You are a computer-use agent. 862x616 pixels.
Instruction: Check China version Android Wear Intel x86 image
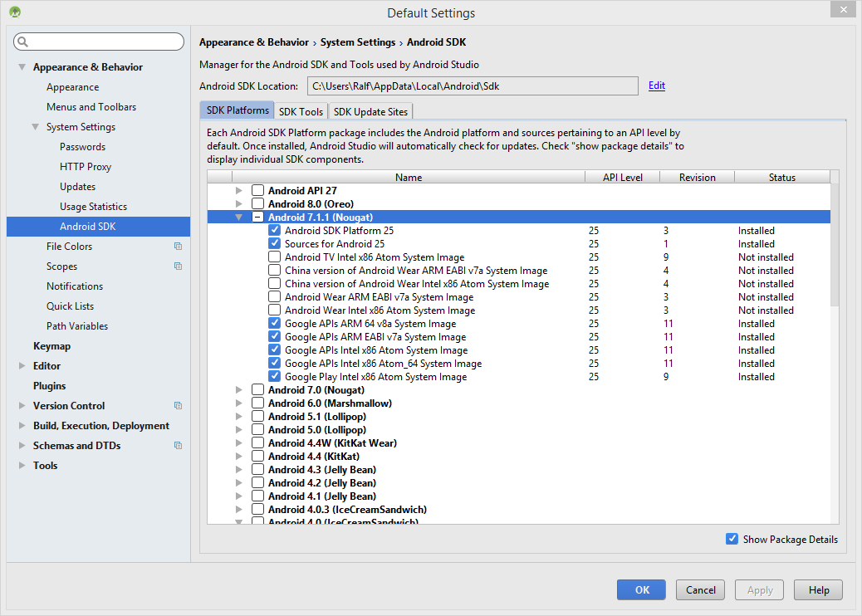(x=274, y=284)
